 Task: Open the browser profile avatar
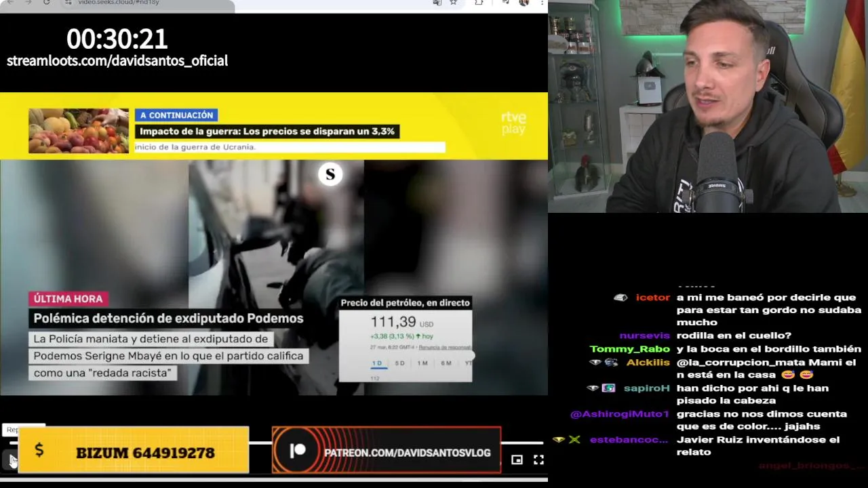click(524, 3)
